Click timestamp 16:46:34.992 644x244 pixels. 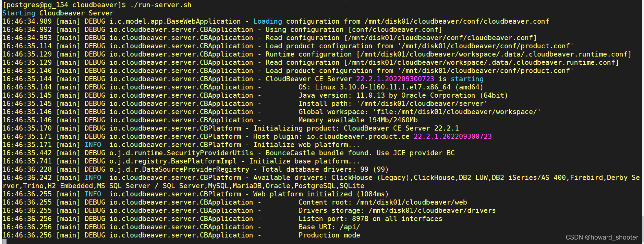point(27,30)
